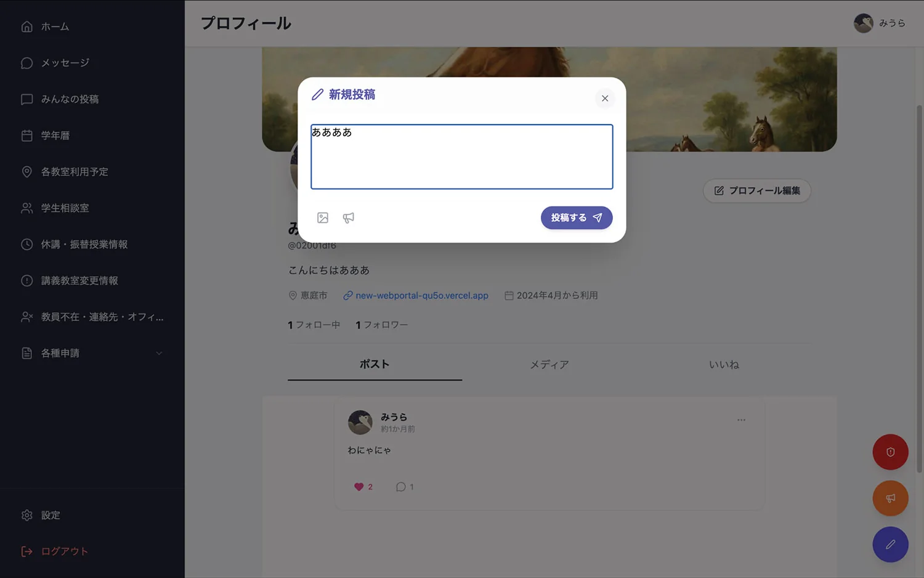Click the page vertical scrollbar

(x=920, y=288)
